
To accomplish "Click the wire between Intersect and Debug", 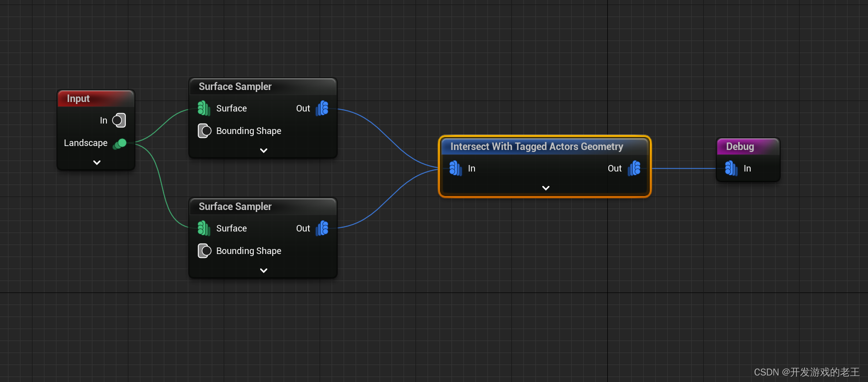I will 684,168.
